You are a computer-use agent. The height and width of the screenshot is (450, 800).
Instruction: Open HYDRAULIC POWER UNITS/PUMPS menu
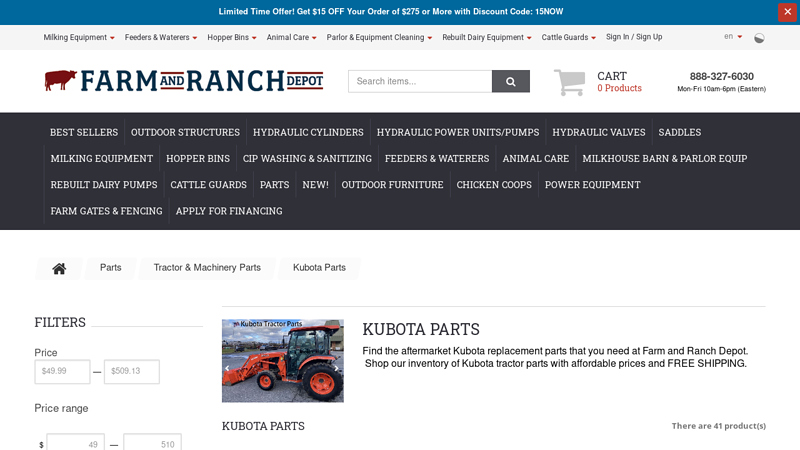[458, 132]
